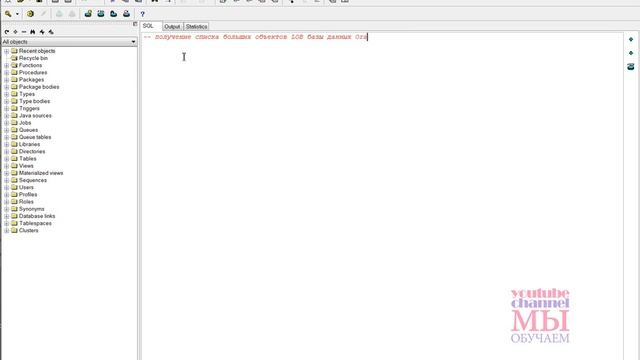Select the Queues folder

point(28,130)
